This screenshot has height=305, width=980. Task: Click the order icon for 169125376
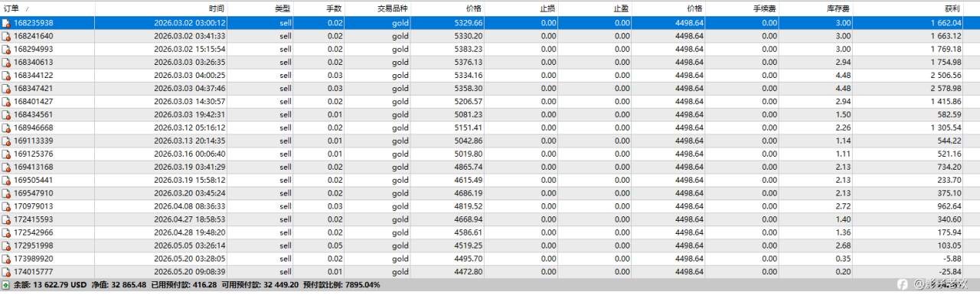click(6, 154)
